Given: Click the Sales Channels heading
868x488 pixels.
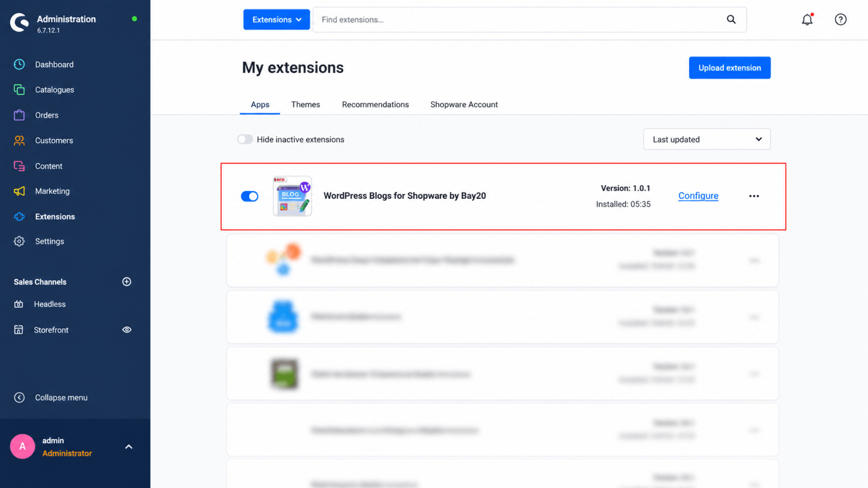Looking at the screenshot, I should pyautogui.click(x=40, y=282).
